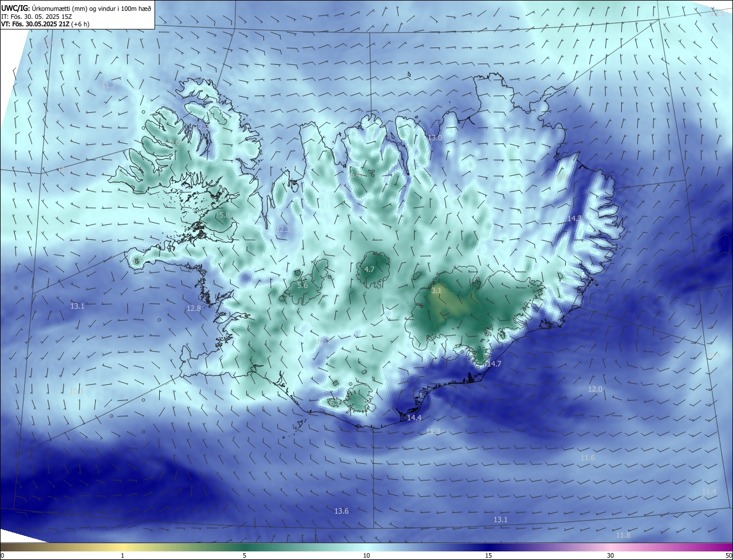Click the 14.3 value label on the map
The image size is (733, 560).
574,218
